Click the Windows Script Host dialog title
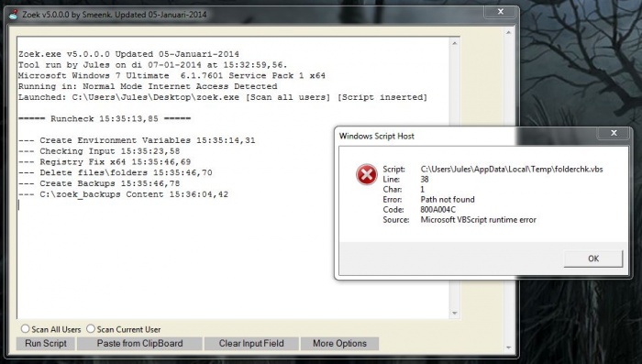642x364 pixels. coord(377,137)
